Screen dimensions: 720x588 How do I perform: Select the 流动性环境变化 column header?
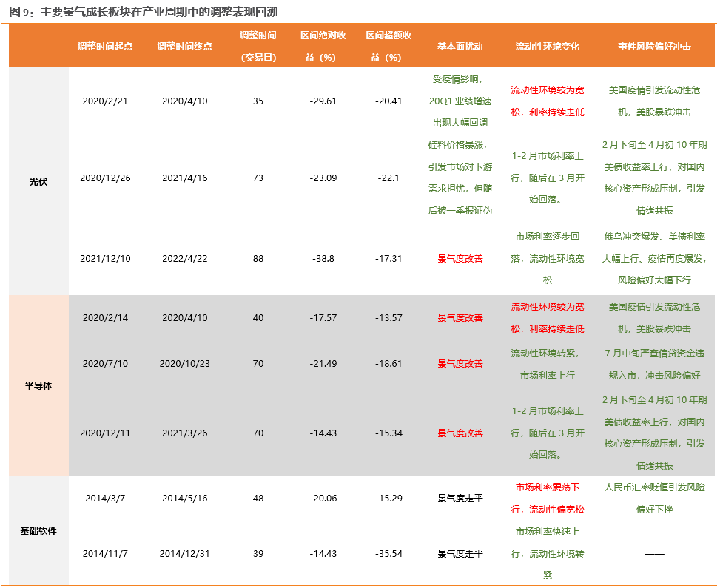click(548, 47)
